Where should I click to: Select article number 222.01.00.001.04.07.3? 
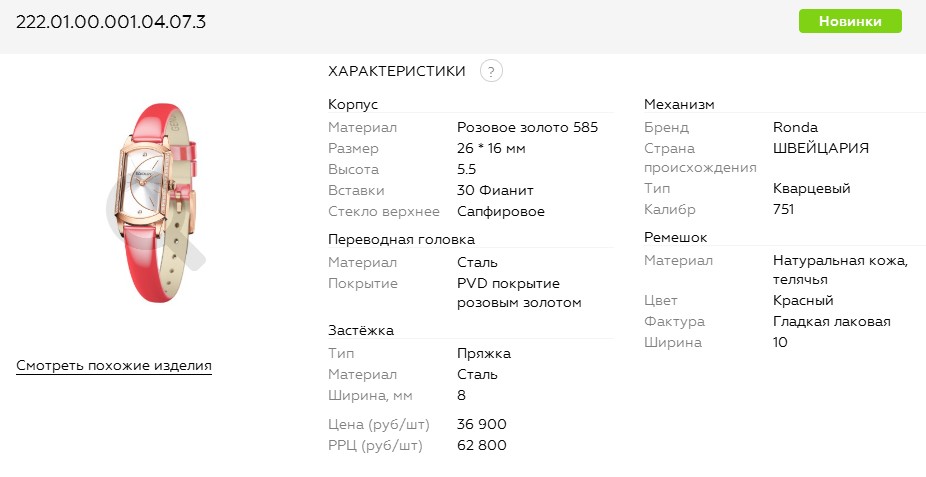[x=111, y=21]
